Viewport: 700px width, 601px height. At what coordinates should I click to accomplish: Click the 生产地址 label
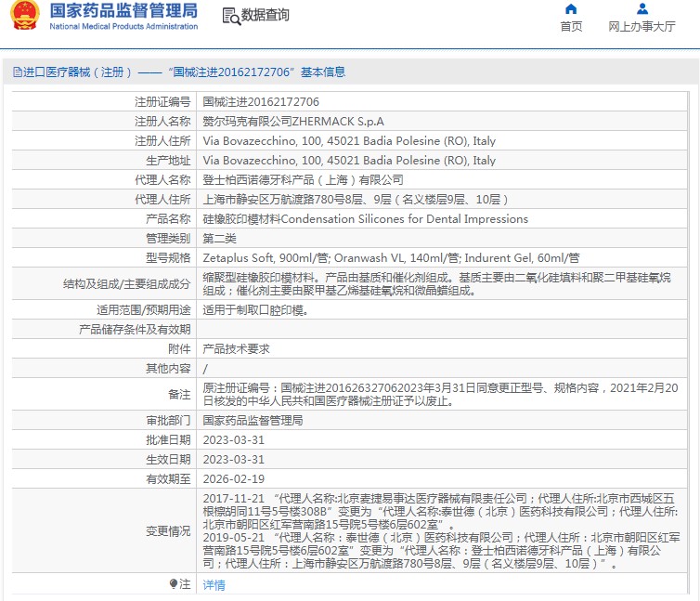(x=168, y=161)
